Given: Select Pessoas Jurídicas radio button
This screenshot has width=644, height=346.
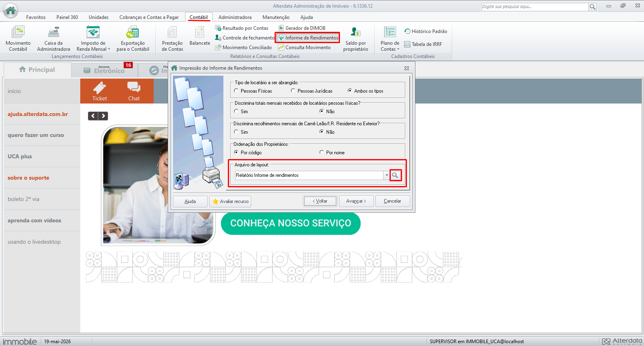Looking at the screenshot, I should point(293,91).
